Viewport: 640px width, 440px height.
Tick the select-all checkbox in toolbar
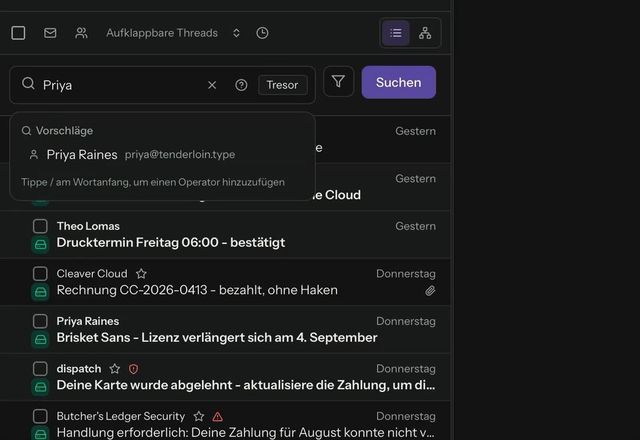click(18, 33)
